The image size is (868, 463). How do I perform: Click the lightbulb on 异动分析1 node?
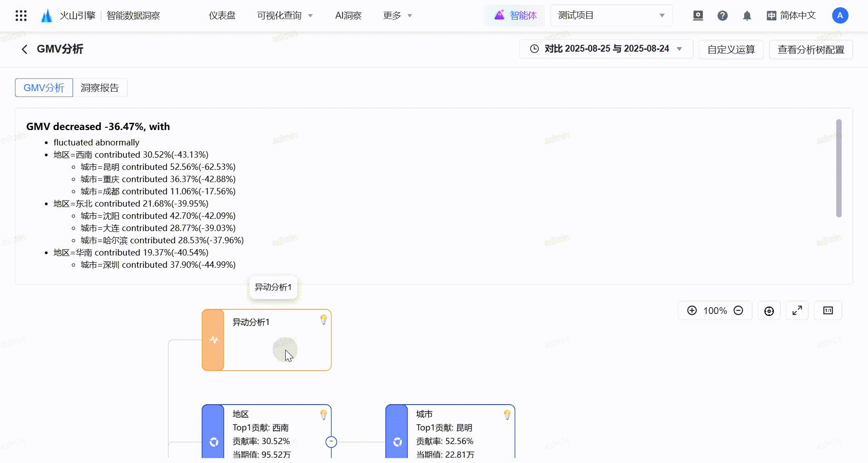[x=323, y=319]
